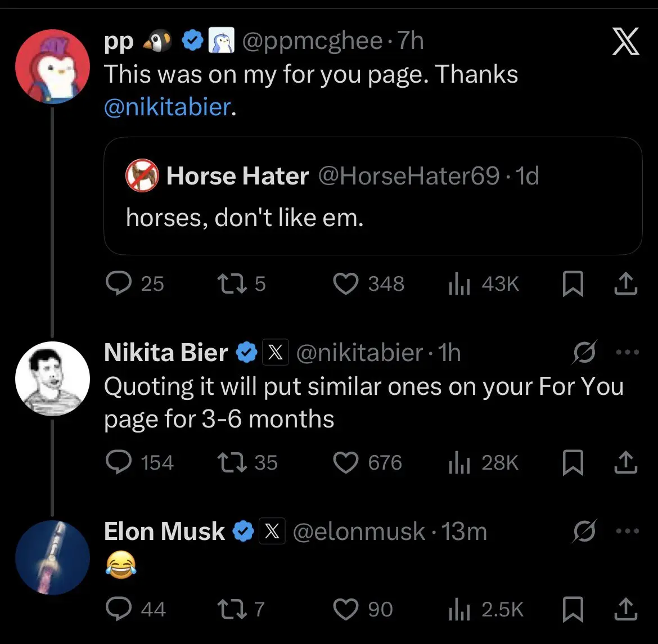This screenshot has width=658, height=644.
Task: Share Elon Musk's emoji reply
Action: tap(625, 609)
